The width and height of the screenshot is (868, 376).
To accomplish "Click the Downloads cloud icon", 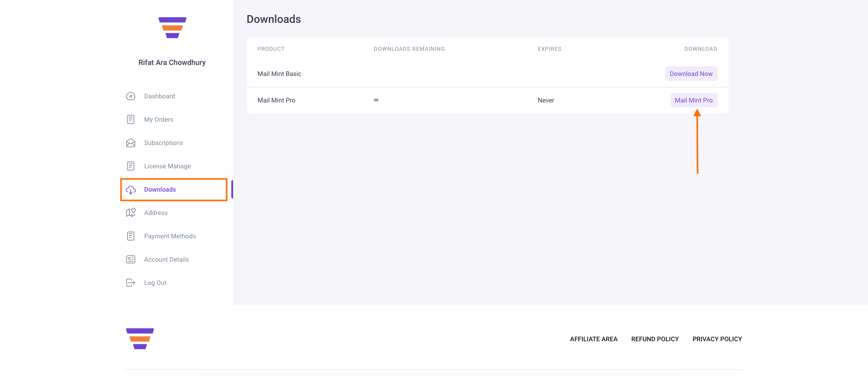I will tap(131, 190).
